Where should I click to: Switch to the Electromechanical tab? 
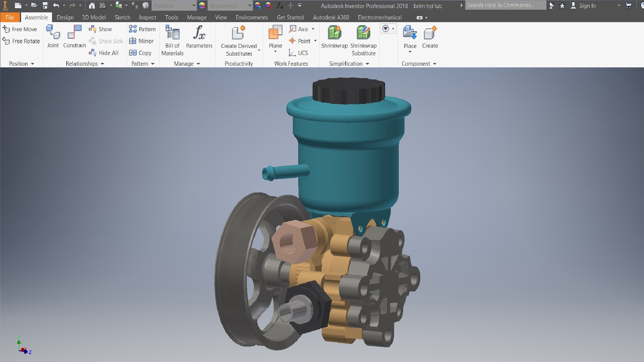pyautogui.click(x=379, y=17)
